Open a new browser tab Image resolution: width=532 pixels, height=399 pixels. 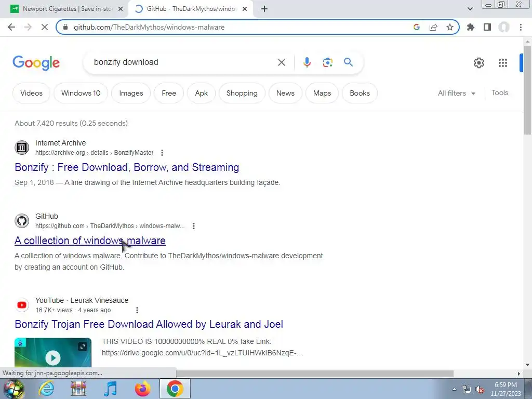(264, 9)
